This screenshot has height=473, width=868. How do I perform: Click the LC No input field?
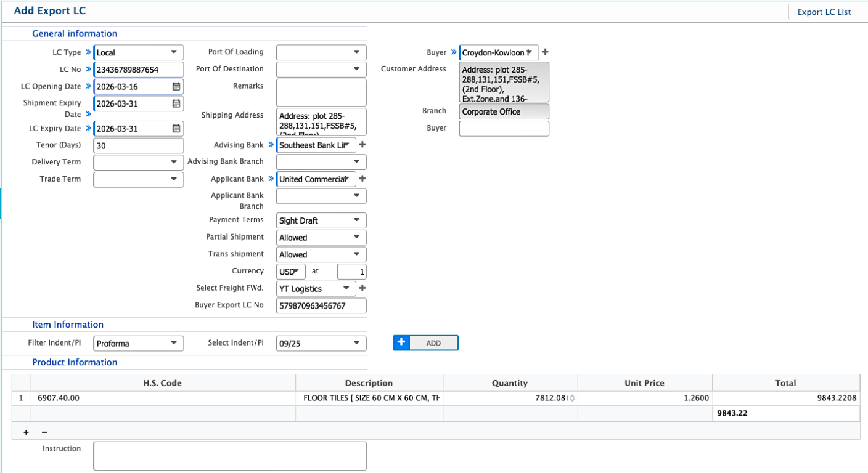tap(138, 70)
